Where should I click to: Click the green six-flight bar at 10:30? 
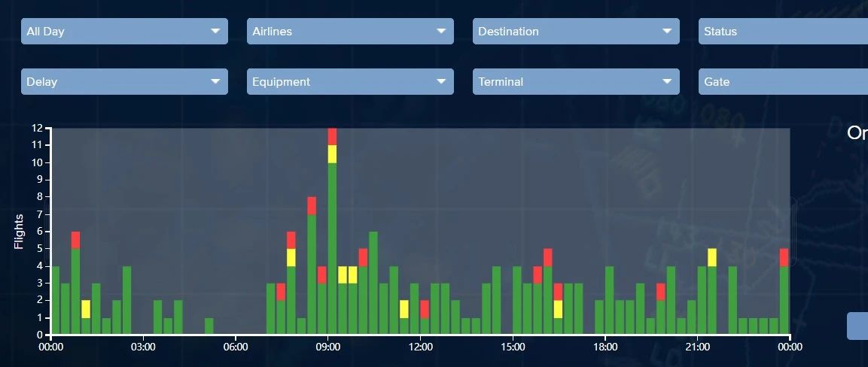(x=373, y=283)
